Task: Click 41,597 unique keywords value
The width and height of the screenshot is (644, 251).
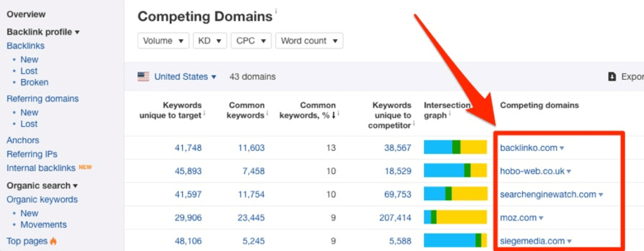Action: point(188,195)
